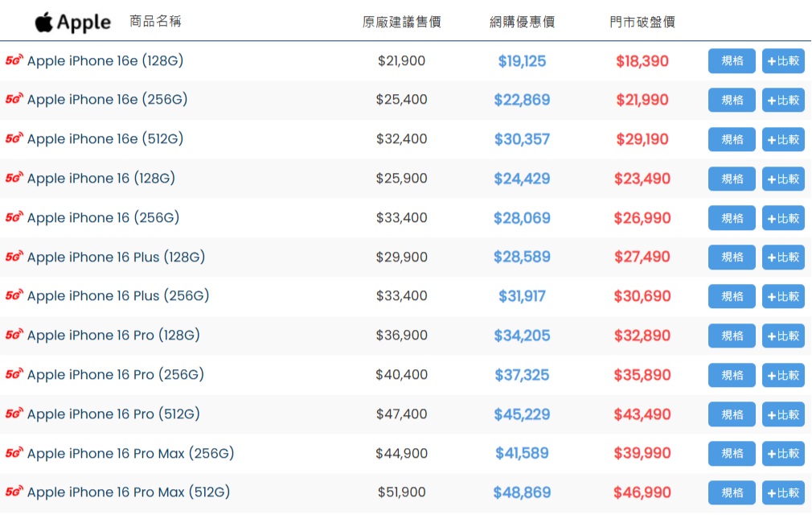Open Apple iPhone 16 Pro Max (256G) link
Image resolution: width=812 pixels, height=515 pixels.
[130, 454]
